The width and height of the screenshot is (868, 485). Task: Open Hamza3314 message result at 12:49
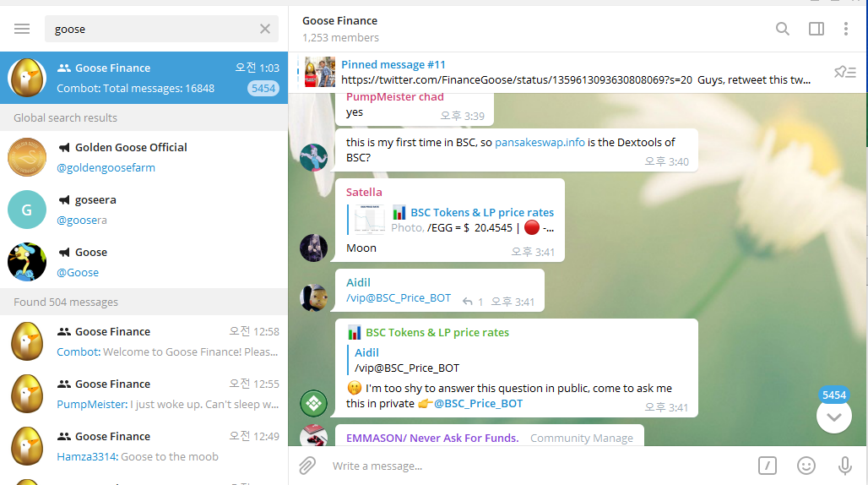tap(144, 446)
